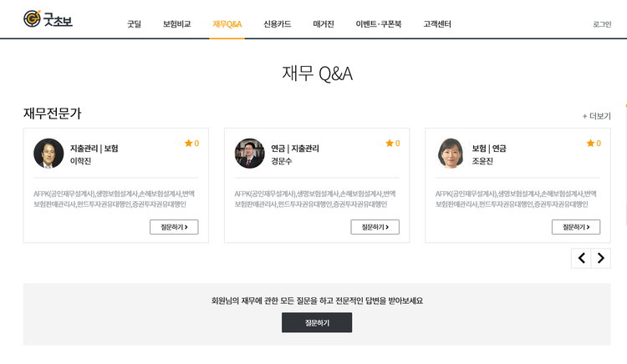Open 경문수's profile photo
Viewport: 627px width, 364px height.
click(249, 154)
